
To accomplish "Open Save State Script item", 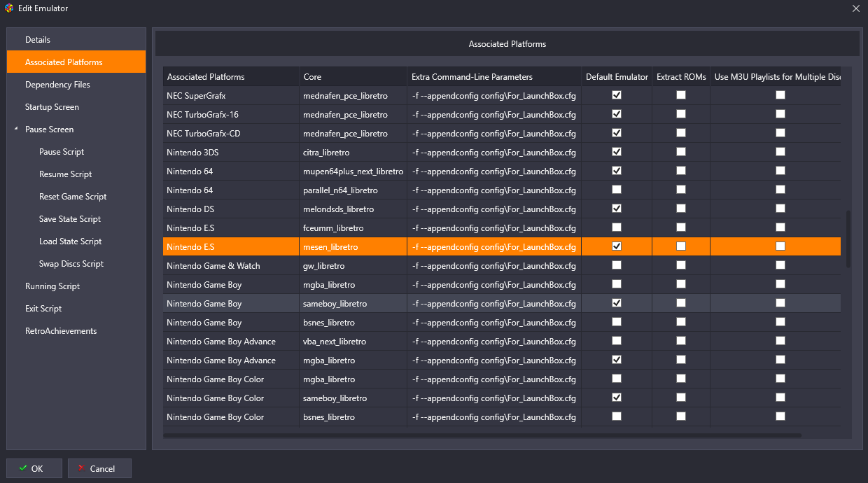I will [70, 219].
